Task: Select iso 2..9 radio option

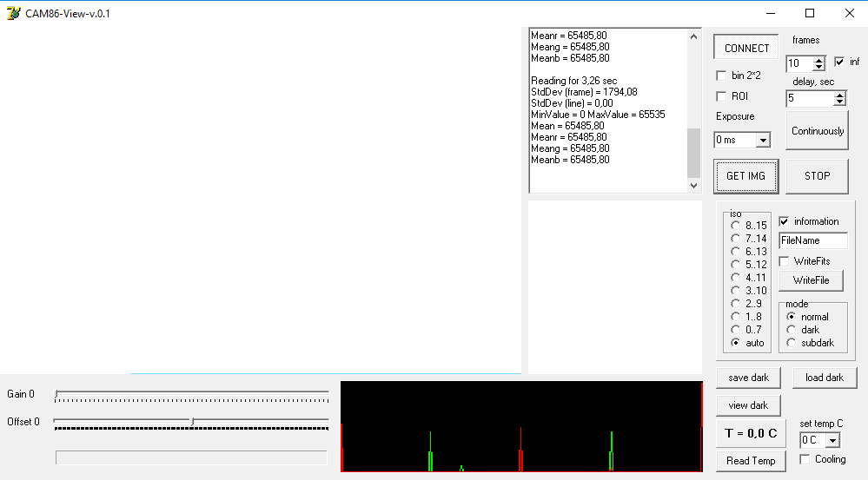Action: coord(735,304)
